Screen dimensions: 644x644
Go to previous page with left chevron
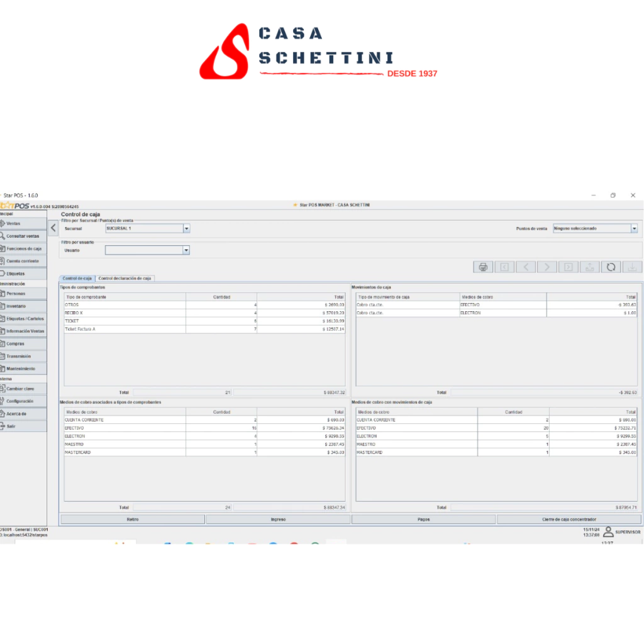[x=526, y=267]
